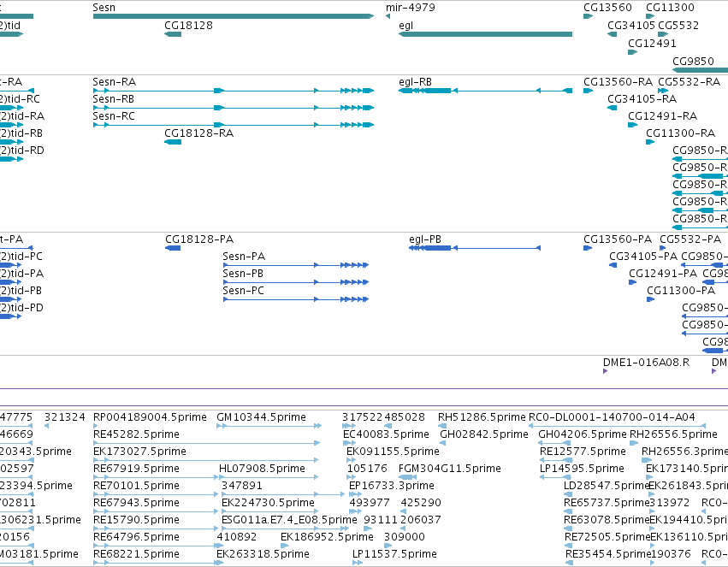Click the GH02842.5prime EST label
Viewport: 728px width, 567px height.
[x=484, y=434]
